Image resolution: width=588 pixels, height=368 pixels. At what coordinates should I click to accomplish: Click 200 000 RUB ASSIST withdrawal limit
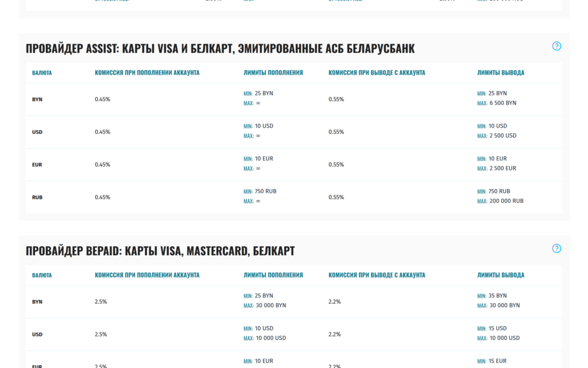tap(506, 201)
